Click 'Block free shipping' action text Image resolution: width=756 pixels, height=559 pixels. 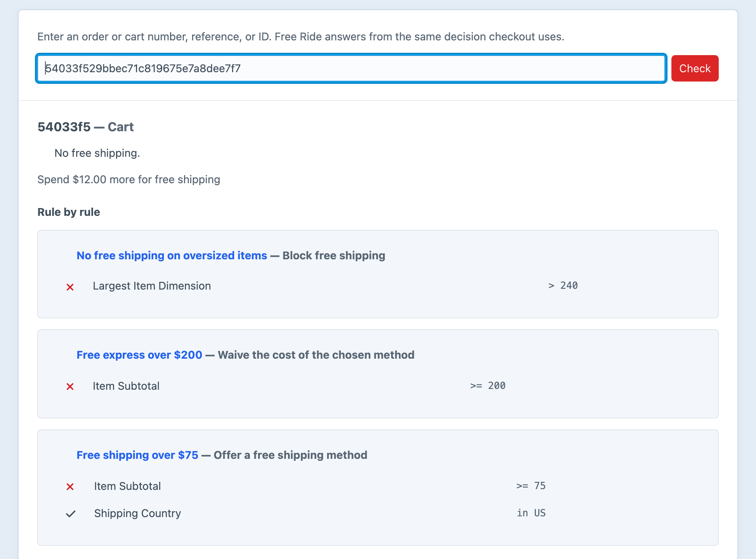(x=334, y=255)
